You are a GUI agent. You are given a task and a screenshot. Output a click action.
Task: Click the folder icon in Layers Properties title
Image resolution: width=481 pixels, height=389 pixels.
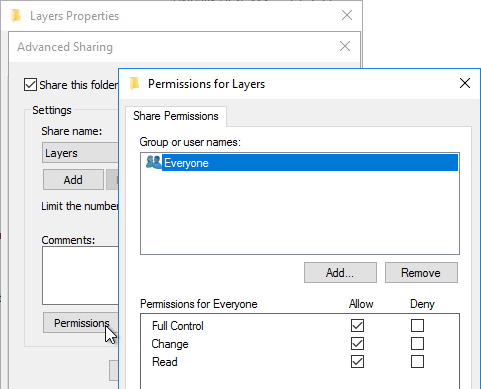tap(16, 16)
